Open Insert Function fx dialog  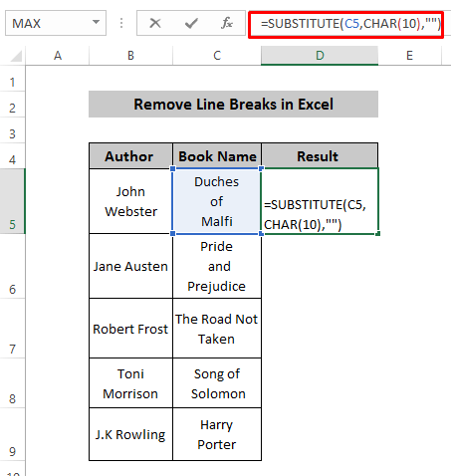[227, 23]
